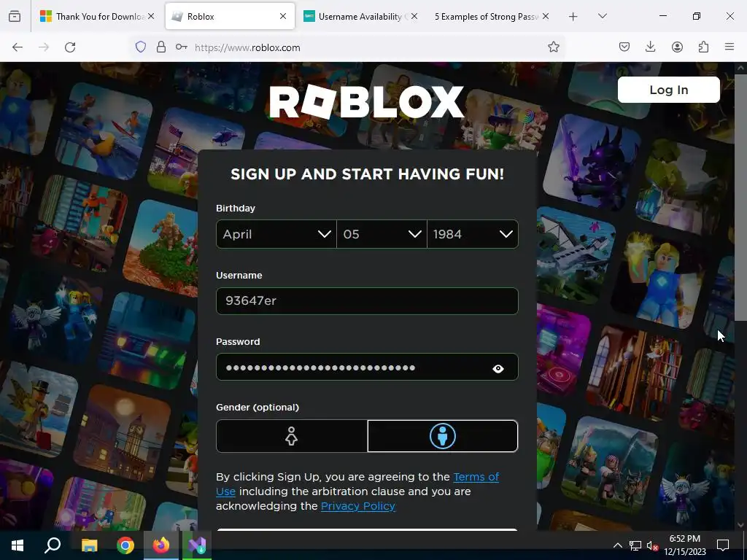Show site security padlock info

pos(161,47)
